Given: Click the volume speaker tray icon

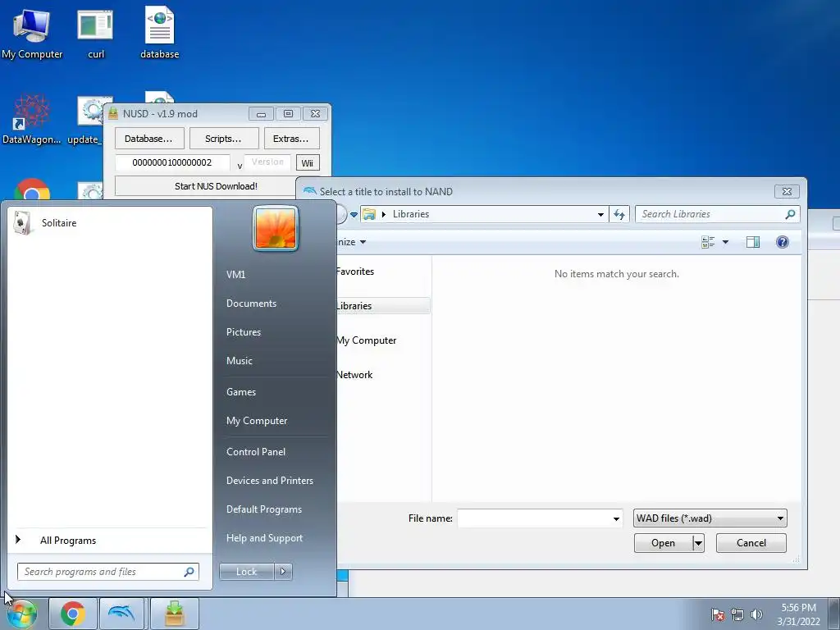Looking at the screenshot, I should point(756,614).
